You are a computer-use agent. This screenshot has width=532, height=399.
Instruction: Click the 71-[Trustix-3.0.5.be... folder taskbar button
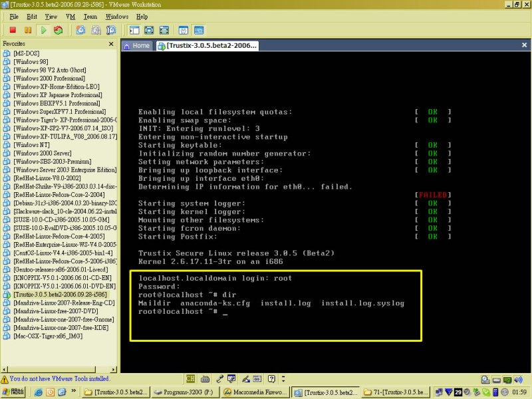[396, 392]
